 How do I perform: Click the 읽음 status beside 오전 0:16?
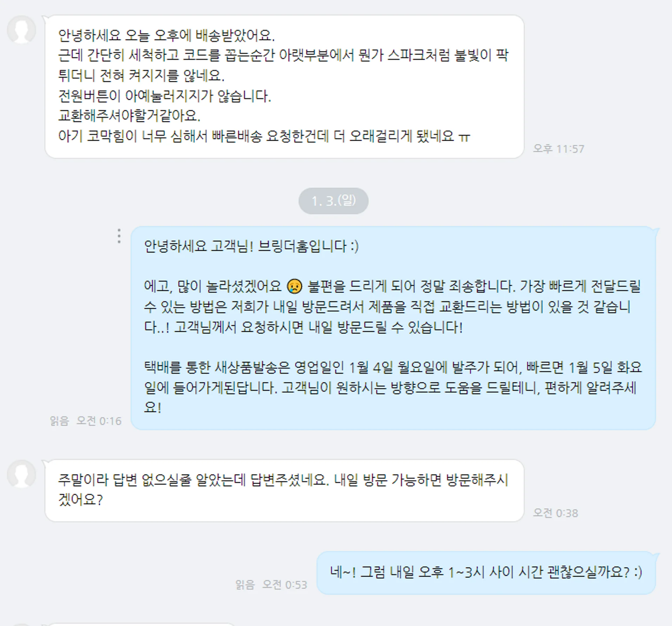click(59, 420)
